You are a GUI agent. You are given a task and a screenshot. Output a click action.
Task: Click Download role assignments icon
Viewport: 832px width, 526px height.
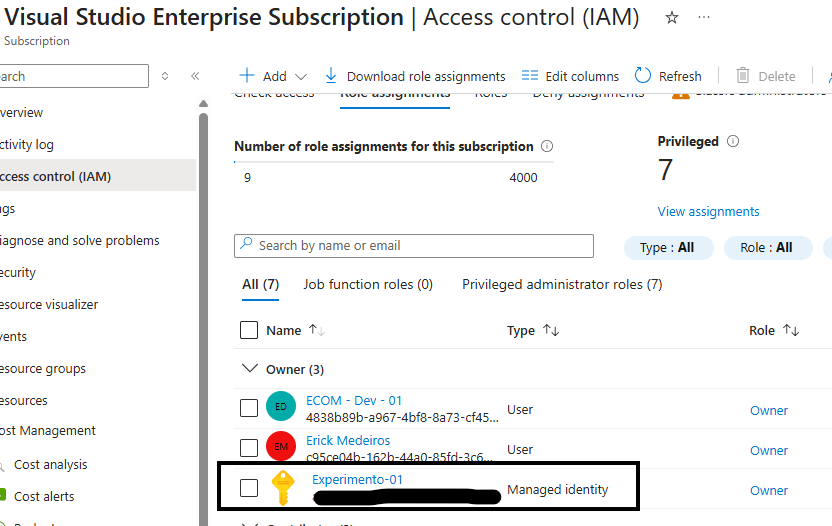tap(331, 76)
